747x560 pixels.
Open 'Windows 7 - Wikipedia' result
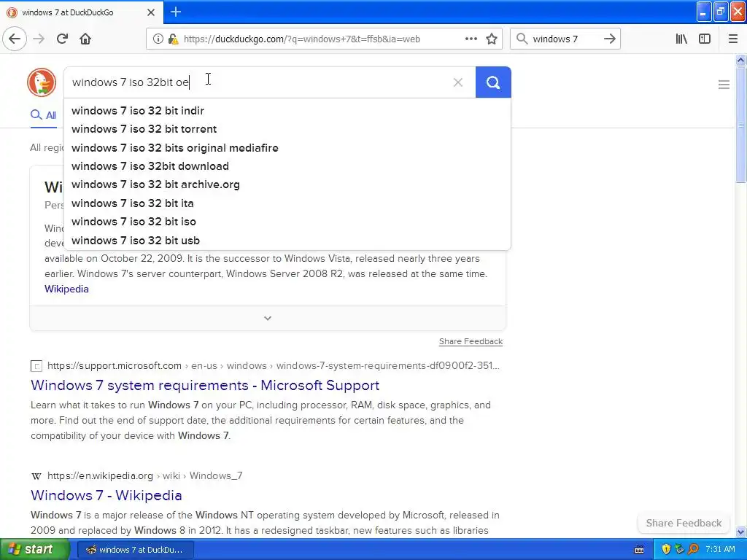point(107,495)
